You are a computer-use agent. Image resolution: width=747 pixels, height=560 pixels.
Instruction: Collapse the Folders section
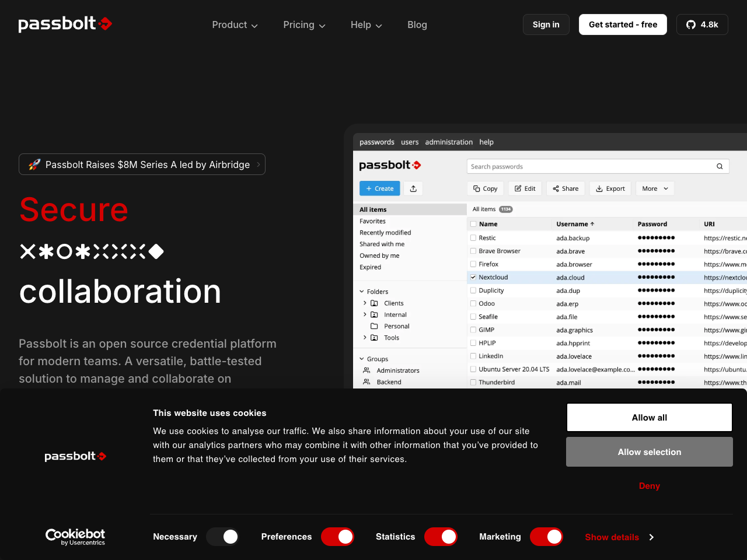(x=362, y=292)
